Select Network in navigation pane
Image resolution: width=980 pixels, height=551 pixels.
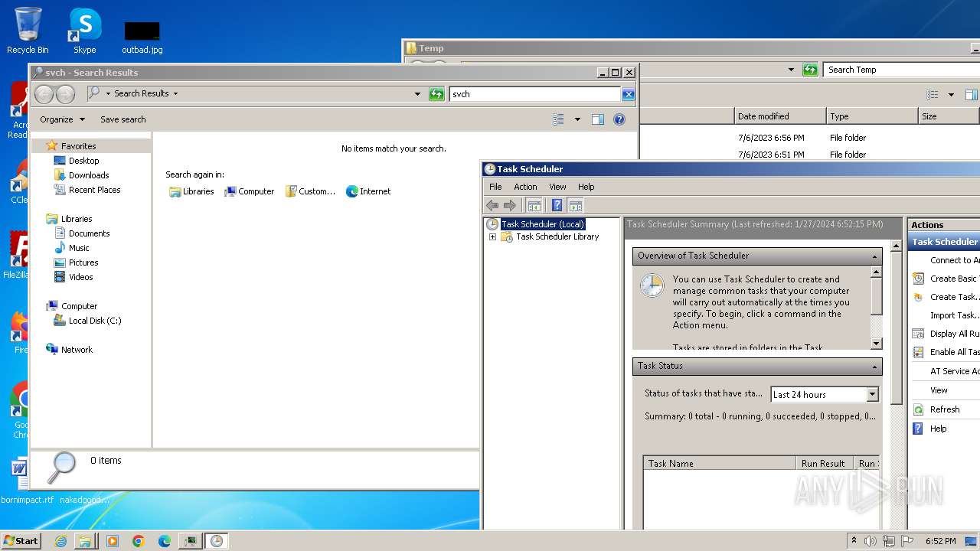tap(77, 350)
